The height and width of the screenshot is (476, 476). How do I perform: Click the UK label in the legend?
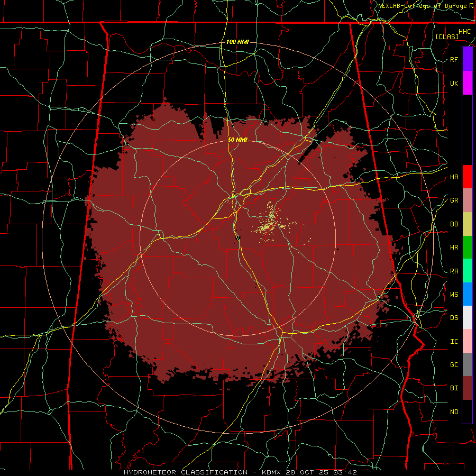pos(454,83)
